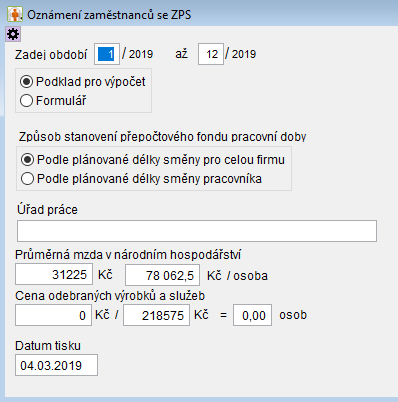The height and width of the screenshot is (402, 398).
Task: Choose the Formulář radio option
Action: [x=53, y=101]
